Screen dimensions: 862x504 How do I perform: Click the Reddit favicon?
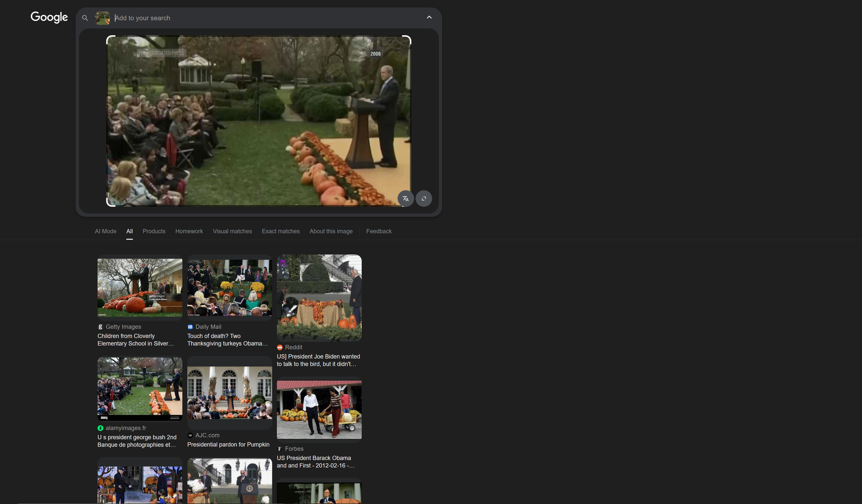(280, 347)
